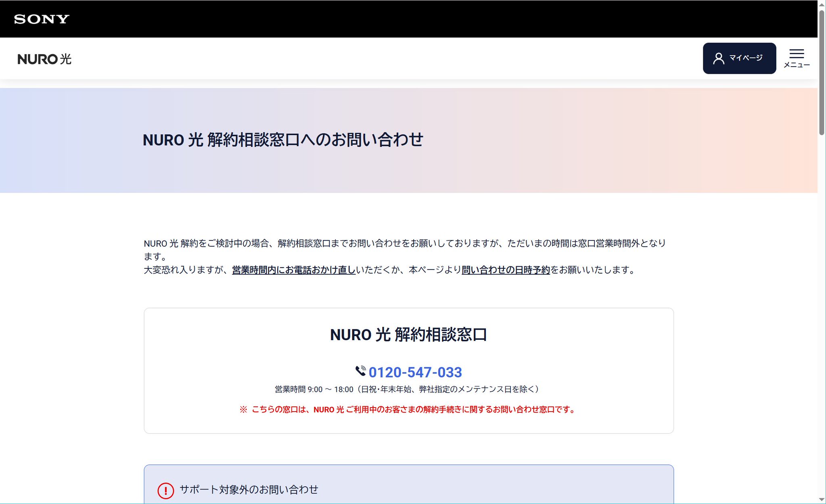Open the NURO 光 logo home link
Image resolution: width=826 pixels, height=504 pixels.
(x=44, y=59)
